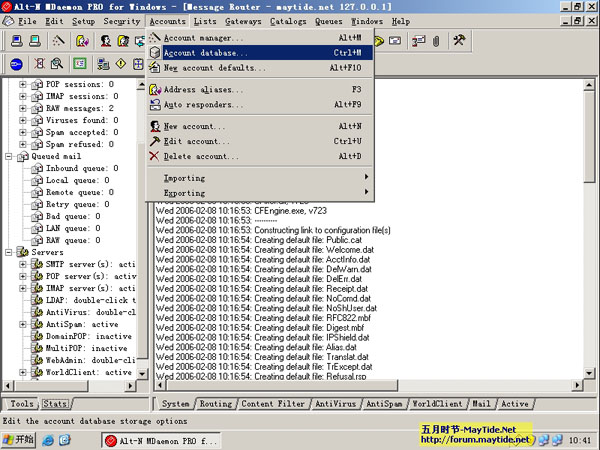Click the tree pane scroll-up arrow
Image resolution: width=600 pixels, height=450 pixels.
point(142,85)
